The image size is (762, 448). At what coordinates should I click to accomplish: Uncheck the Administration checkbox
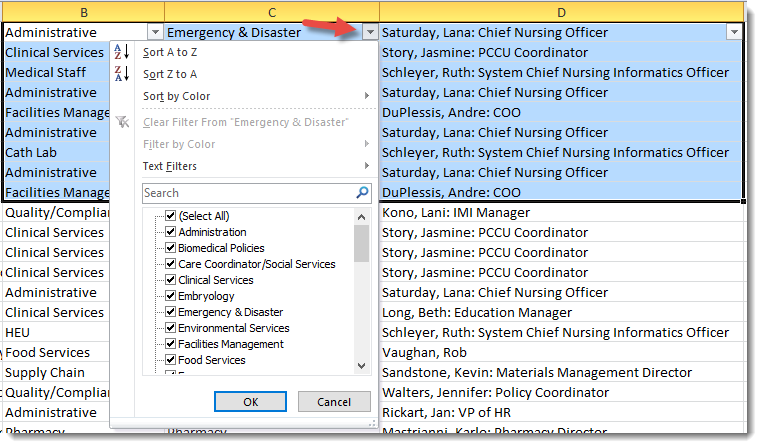click(x=170, y=232)
